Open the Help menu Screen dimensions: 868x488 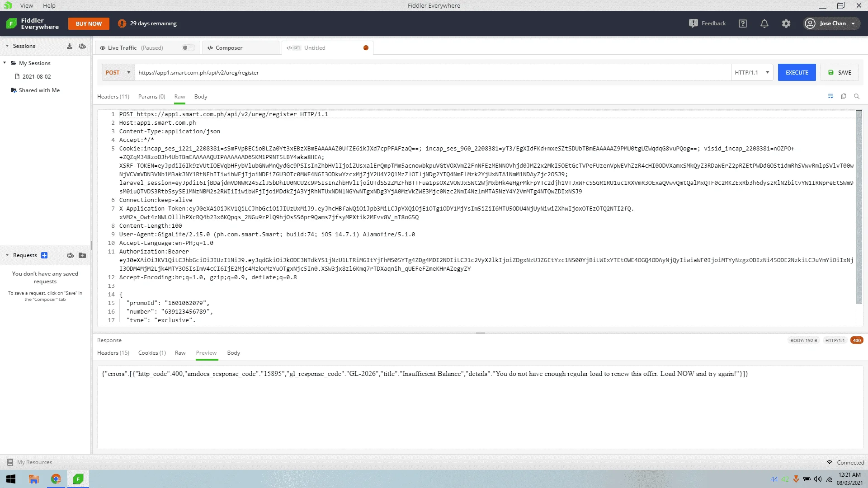point(49,5)
